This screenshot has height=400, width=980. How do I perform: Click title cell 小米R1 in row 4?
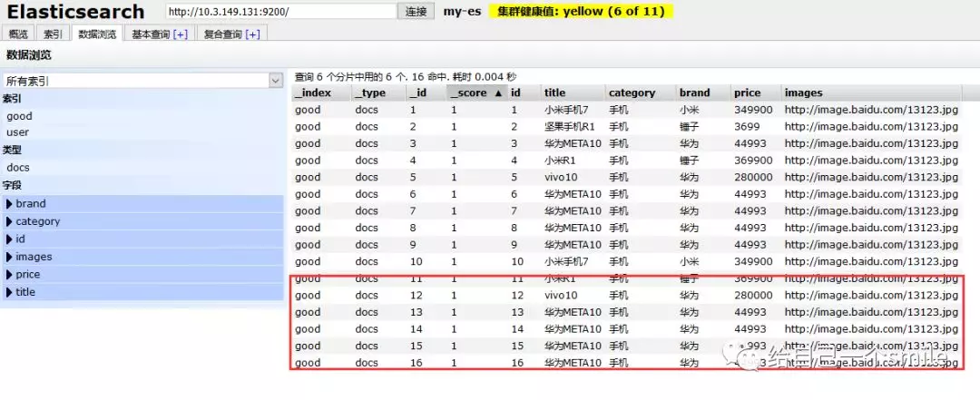(x=560, y=161)
